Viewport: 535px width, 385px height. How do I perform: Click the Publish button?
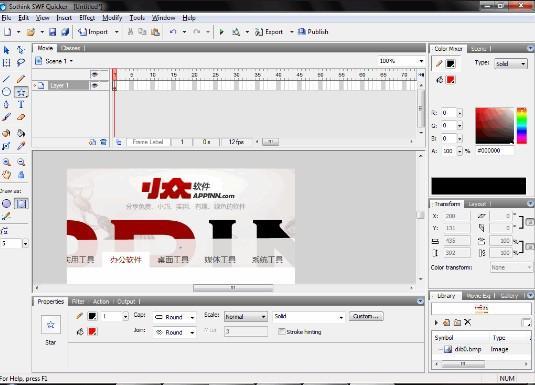313,32
